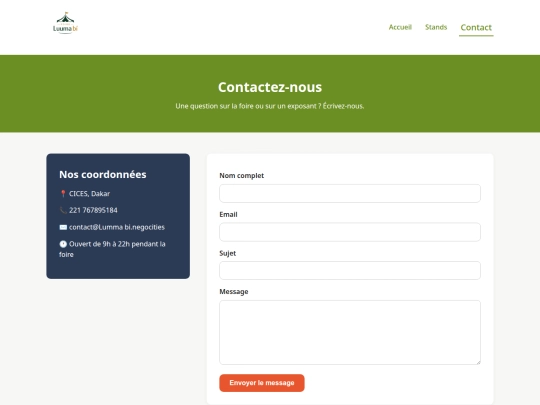Click the Sujet field label
This screenshot has width=540, height=405.
pos(228,253)
